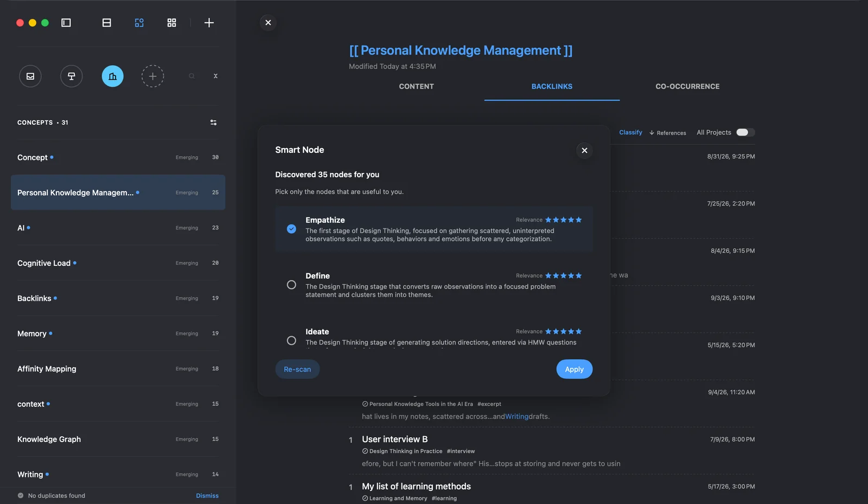Collapse sidebar toolbar with small x icon
868x504 pixels.
coord(215,76)
